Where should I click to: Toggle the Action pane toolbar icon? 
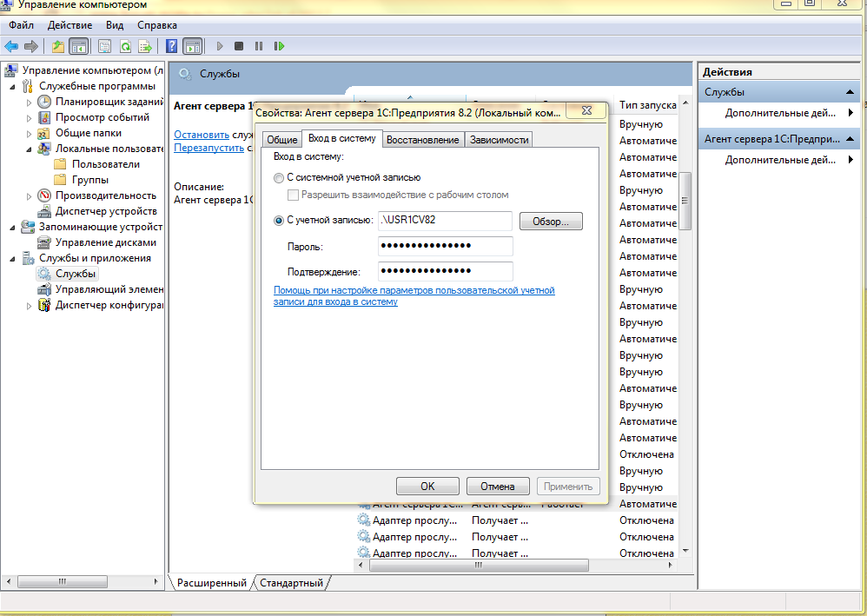click(x=192, y=46)
